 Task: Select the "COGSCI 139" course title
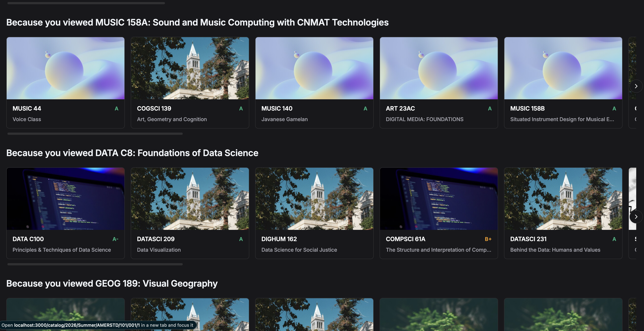pyautogui.click(x=154, y=109)
